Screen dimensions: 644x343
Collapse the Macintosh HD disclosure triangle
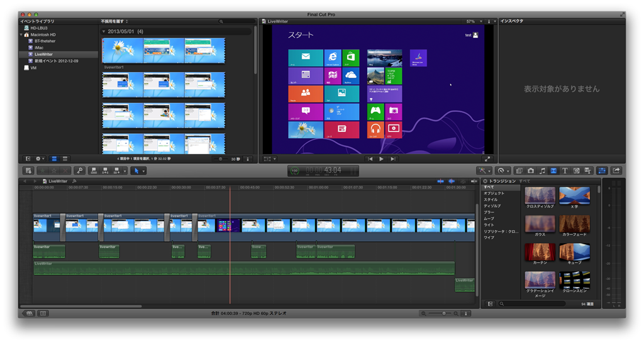[21, 35]
